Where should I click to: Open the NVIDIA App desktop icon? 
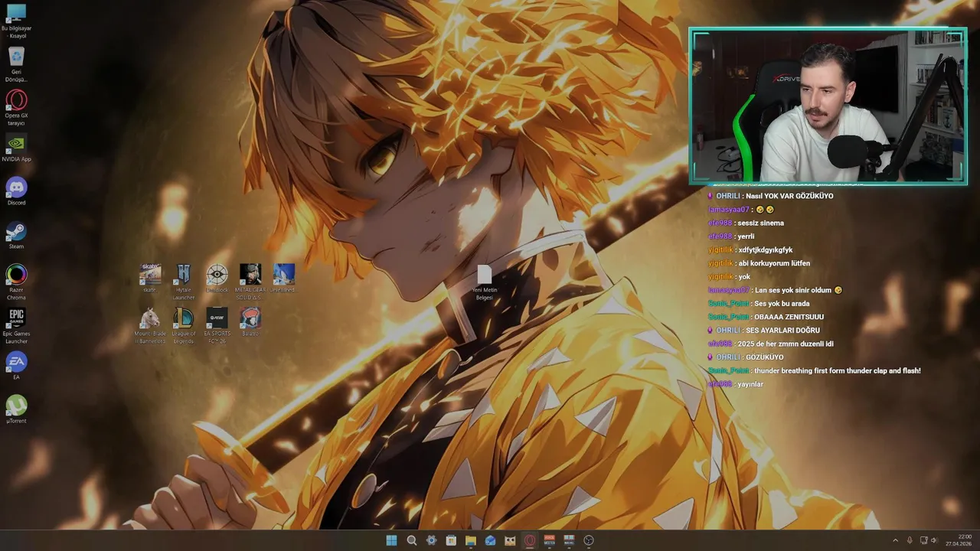(16, 148)
